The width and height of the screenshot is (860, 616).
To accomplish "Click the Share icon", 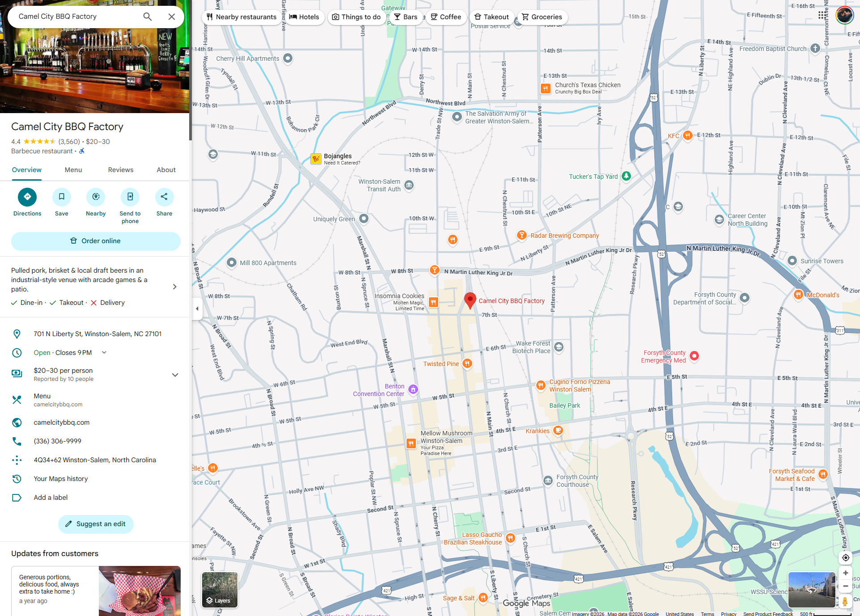I will pyautogui.click(x=164, y=197).
